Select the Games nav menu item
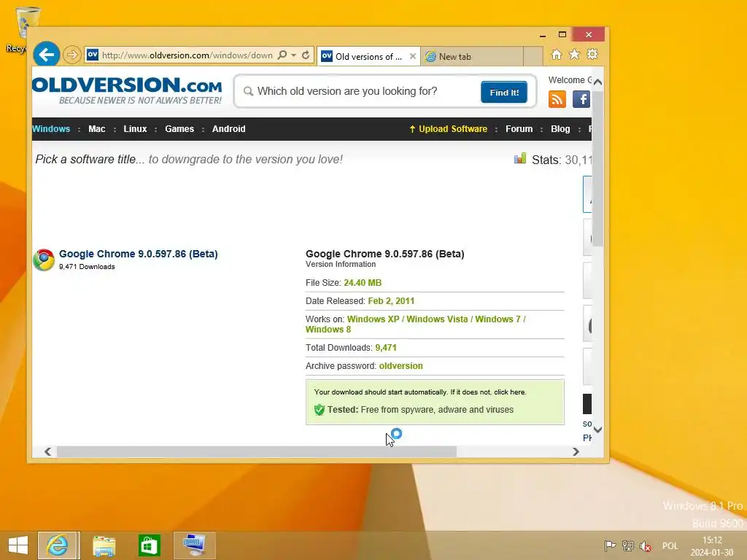This screenshot has height=560, width=747. coord(179,129)
